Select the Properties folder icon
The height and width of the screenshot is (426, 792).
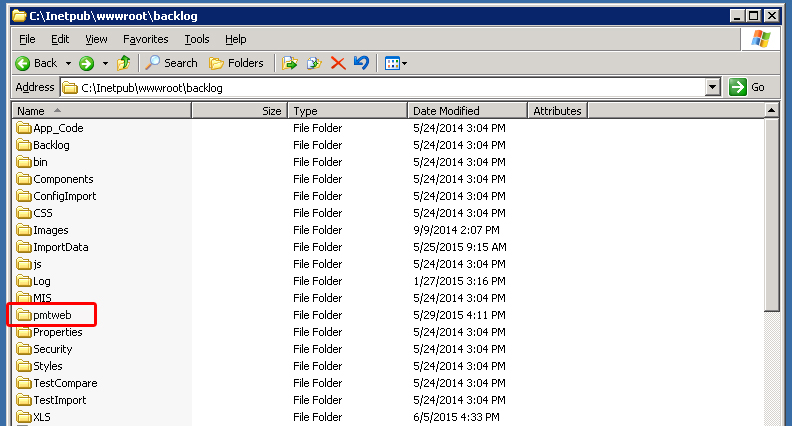(x=24, y=332)
